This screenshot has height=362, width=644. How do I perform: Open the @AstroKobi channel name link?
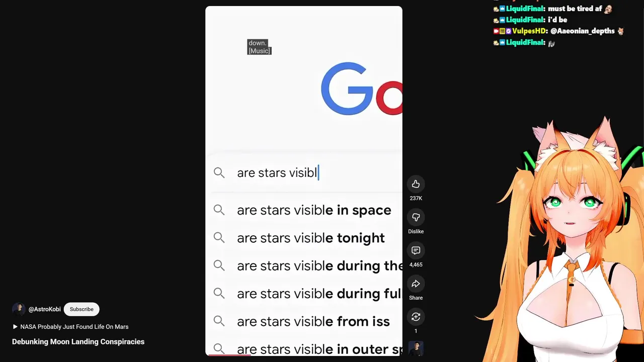[44, 309]
